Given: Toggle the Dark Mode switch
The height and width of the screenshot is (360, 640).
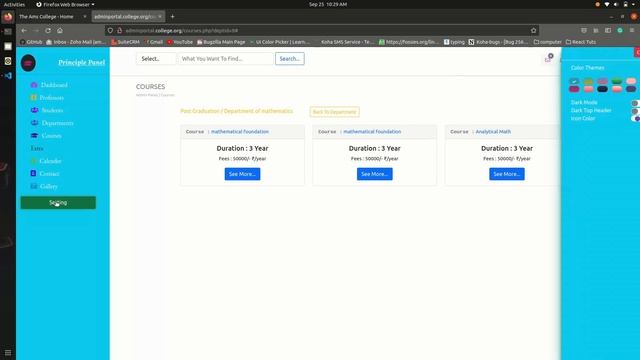Looking at the screenshot, I should point(635,103).
